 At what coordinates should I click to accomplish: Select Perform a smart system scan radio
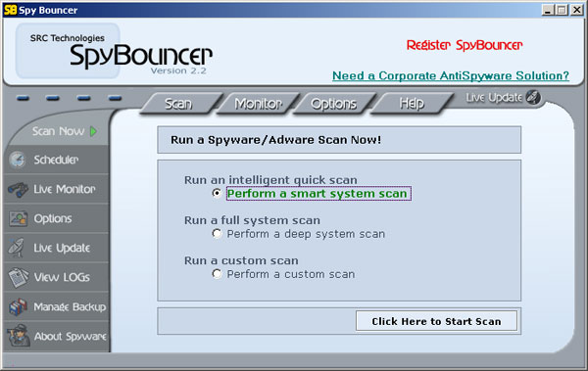[217, 193]
